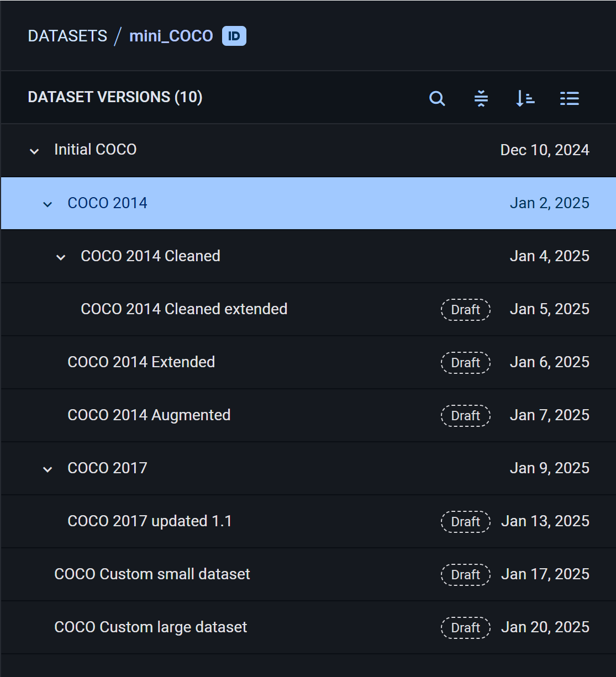The width and height of the screenshot is (616, 677).
Task: Open COCO Custom small dataset
Action: pos(152,574)
